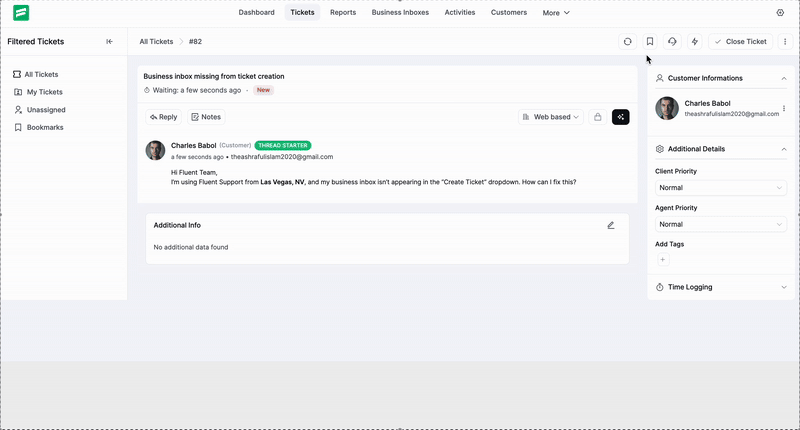Open the Web based dropdown

tap(551, 117)
